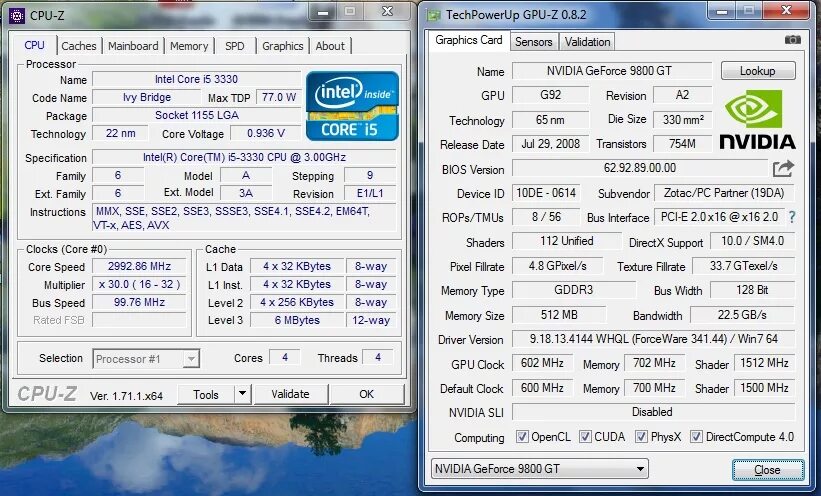
Task: Switch to the Memory tab
Action: 189,46
